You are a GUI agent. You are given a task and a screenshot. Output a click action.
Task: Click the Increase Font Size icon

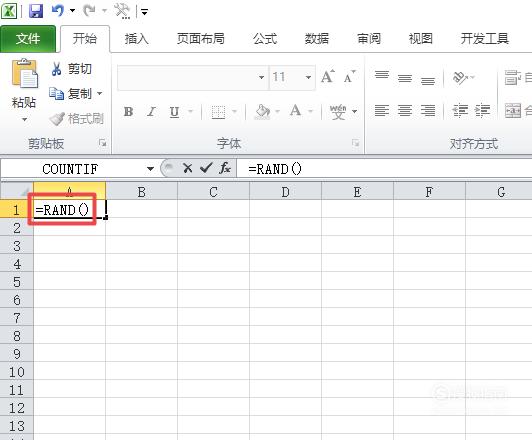point(328,77)
